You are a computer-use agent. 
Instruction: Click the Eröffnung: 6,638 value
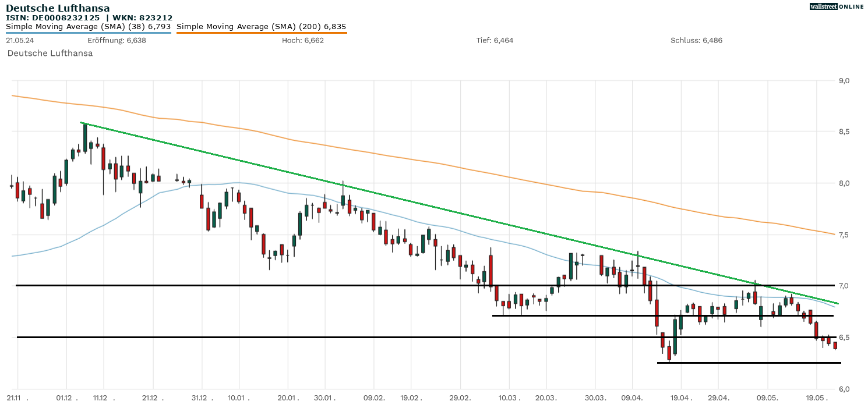(x=117, y=40)
